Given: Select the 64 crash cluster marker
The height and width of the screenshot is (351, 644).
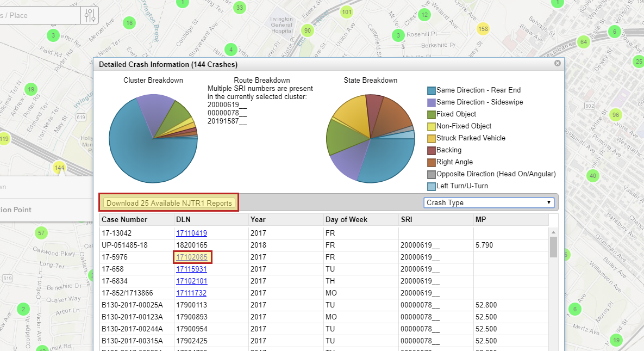Looking at the screenshot, I should [x=584, y=41].
